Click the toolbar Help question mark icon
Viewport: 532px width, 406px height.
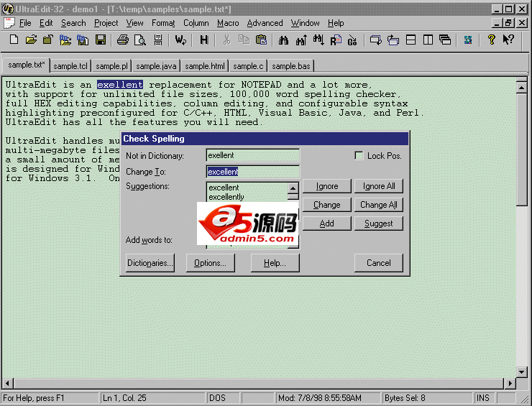tap(492, 40)
